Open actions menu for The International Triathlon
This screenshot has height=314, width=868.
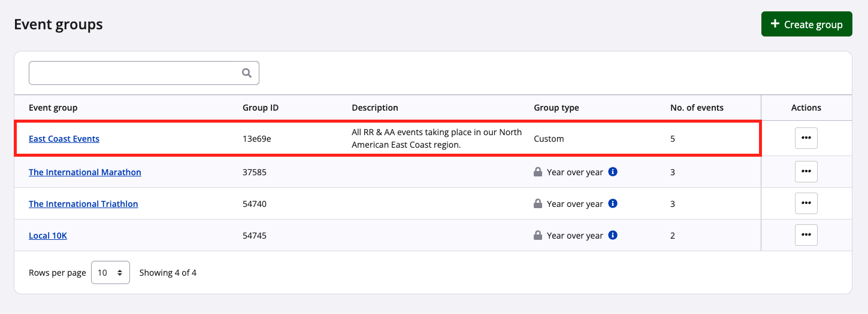pyautogui.click(x=806, y=203)
